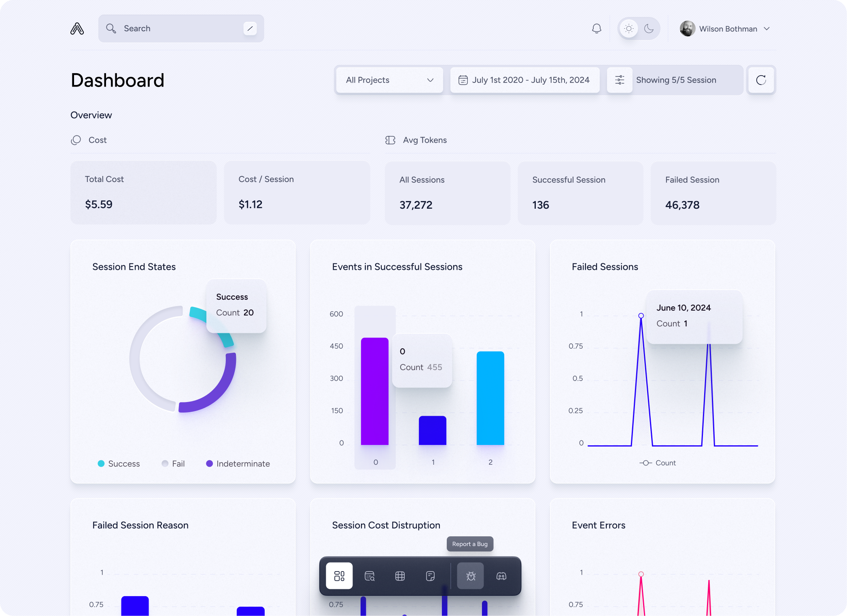847x616 pixels.
Task: Click the Session Cost Distruption title
Action: (x=386, y=525)
